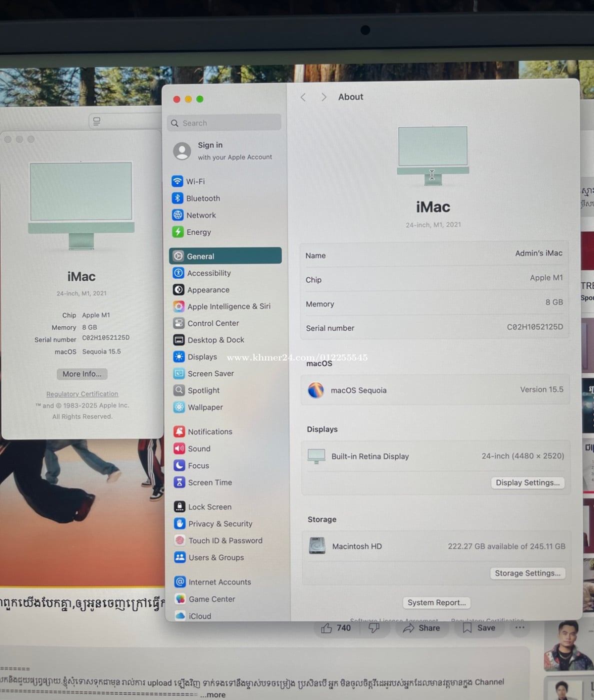This screenshot has height=700, width=594.
Task: Open the three-dot more actions menu
Action: pyautogui.click(x=520, y=627)
